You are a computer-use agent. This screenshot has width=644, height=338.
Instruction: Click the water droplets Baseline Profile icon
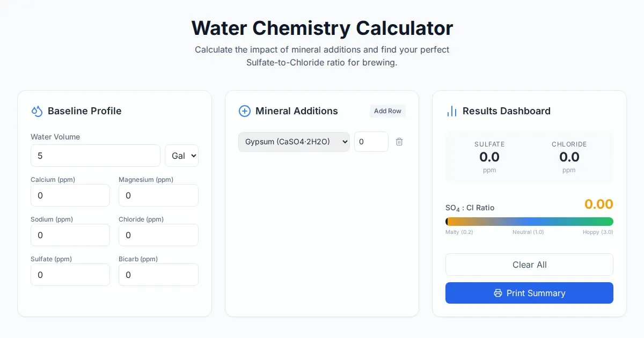click(x=36, y=111)
